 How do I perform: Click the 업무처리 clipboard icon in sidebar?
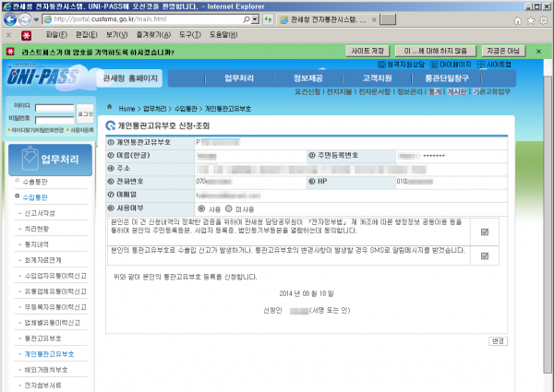pos(24,160)
